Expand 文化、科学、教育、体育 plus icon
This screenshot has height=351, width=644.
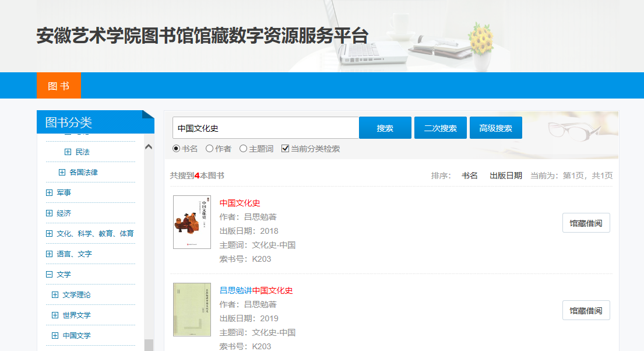[x=49, y=234]
